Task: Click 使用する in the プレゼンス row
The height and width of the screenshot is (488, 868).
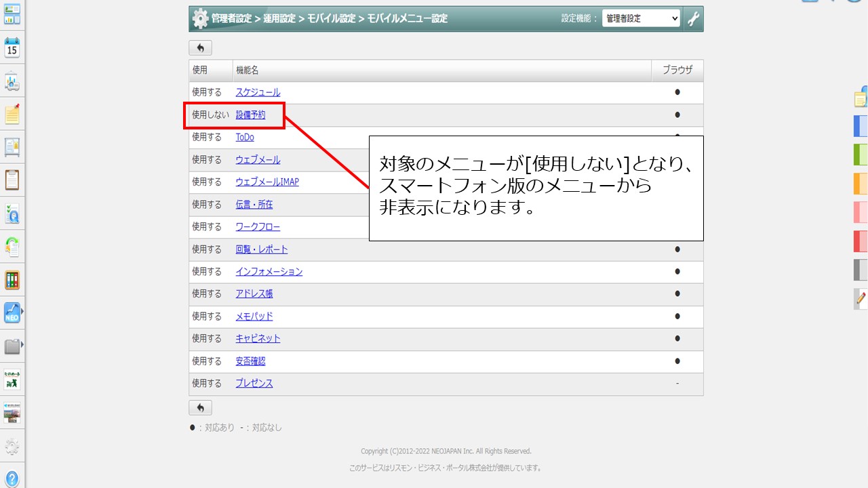Action: [x=207, y=383]
